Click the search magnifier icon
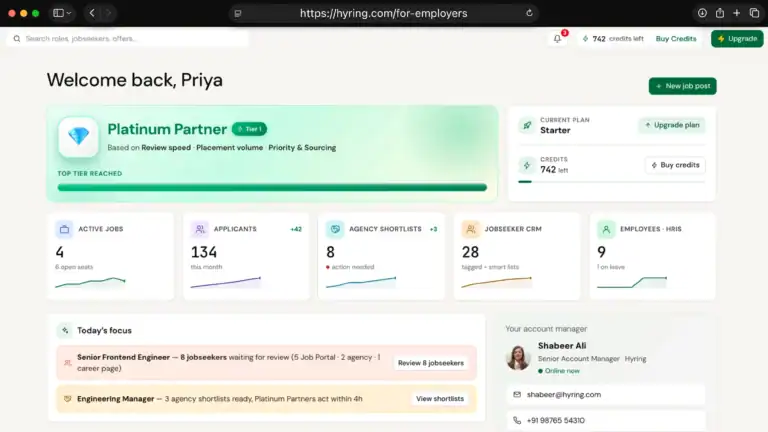 [x=17, y=39]
